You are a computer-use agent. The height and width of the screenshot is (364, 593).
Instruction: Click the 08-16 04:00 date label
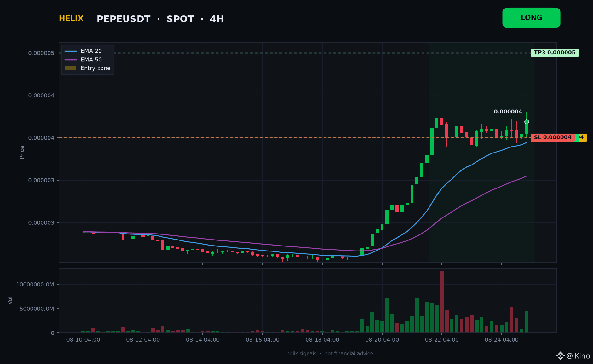click(262, 340)
